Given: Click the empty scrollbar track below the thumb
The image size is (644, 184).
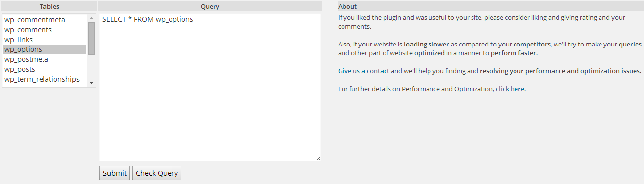Looking at the screenshot, I should [x=91, y=66].
